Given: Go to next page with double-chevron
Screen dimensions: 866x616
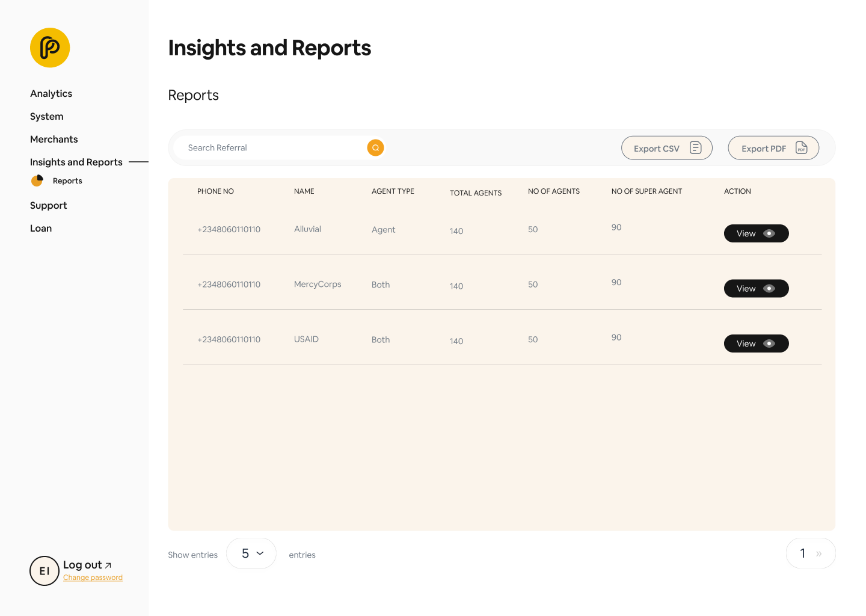Looking at the screenshot, I should pyautogui.click(x=819, y=553).
